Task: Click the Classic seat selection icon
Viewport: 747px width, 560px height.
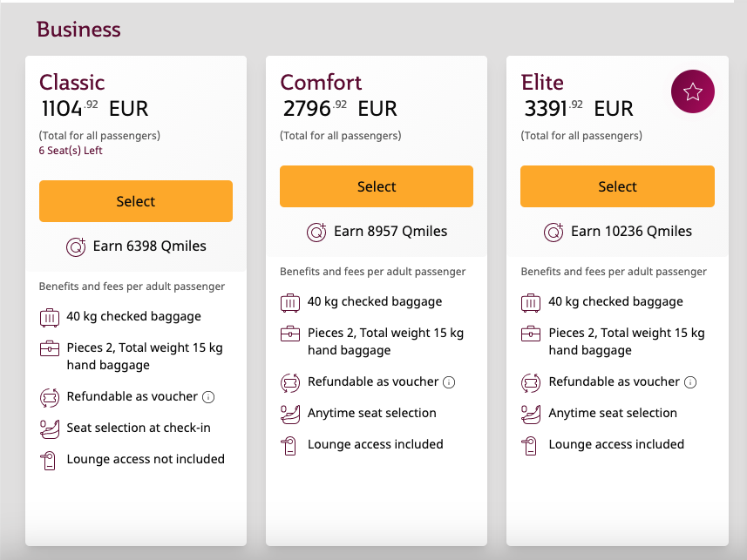Action: click(x=50, y=428)
